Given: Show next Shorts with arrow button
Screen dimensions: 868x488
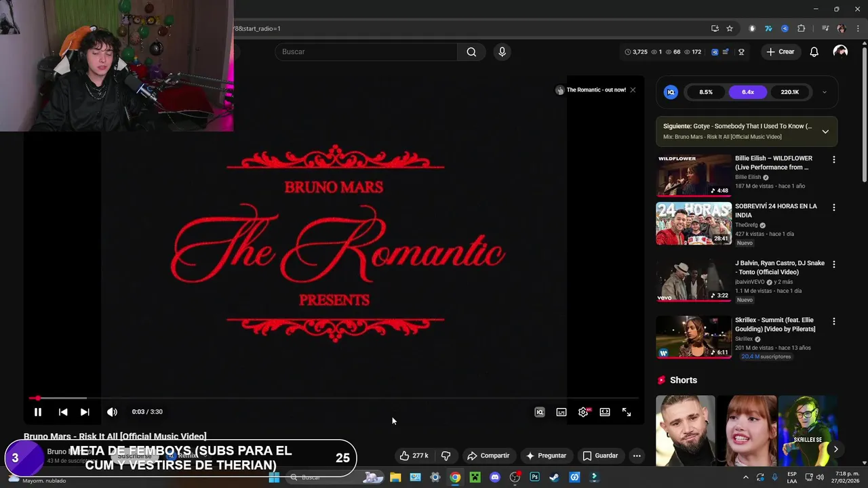Looking at the screenshot, I should [835, 449].
